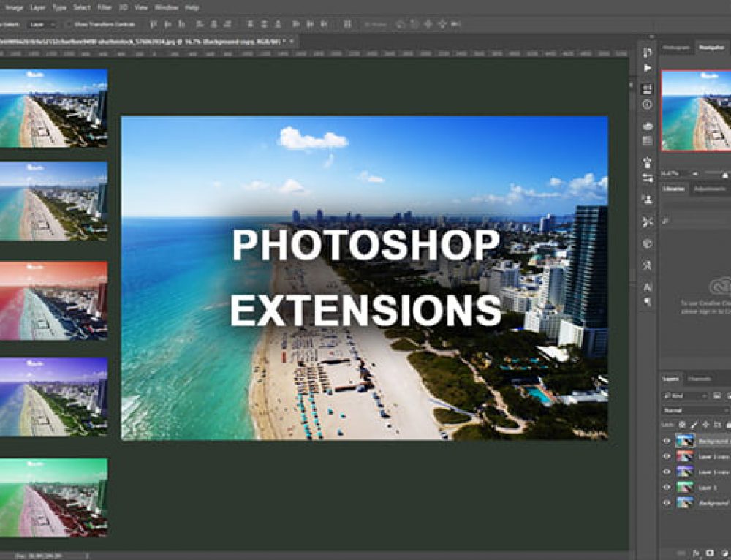
Task: Open the Image menu
Action: (14, 7)
